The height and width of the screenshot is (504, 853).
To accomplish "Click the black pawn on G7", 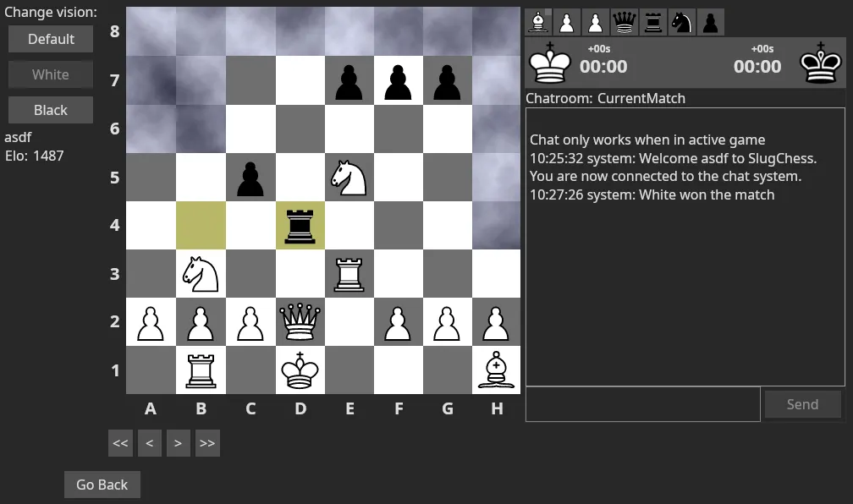I will click(x=447, y=82).
